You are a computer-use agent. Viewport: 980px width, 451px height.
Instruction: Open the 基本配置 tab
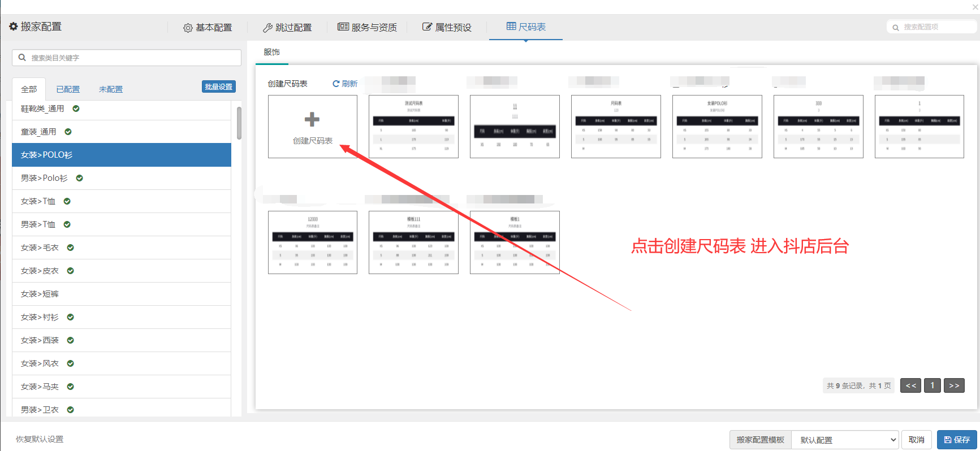[208, 27]
